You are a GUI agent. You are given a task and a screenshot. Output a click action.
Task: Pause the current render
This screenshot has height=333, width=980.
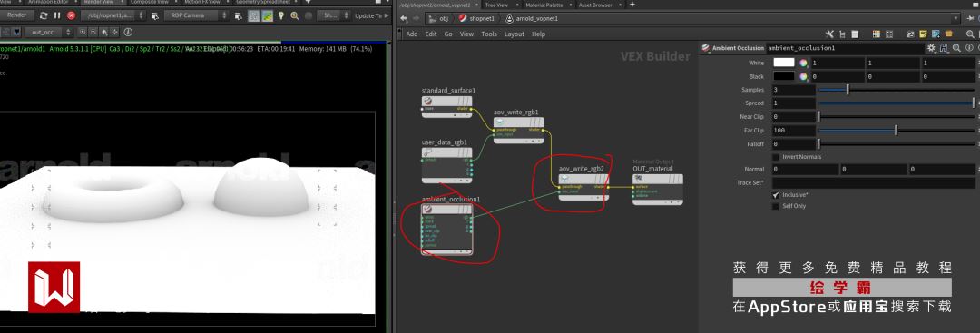pyautogui.click(x=57, y=15)
